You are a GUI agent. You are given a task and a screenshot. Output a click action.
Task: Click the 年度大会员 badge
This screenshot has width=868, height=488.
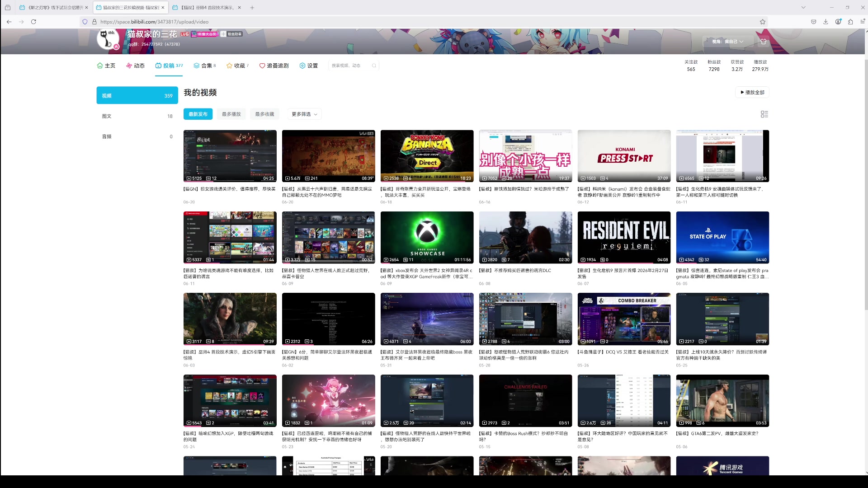click(204, 34)
